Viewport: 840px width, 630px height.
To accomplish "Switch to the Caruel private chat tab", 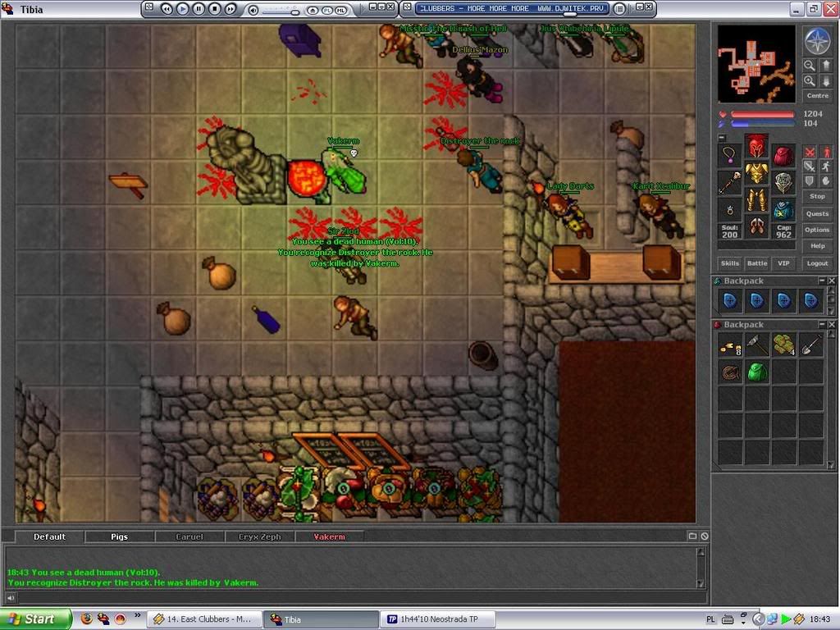I will coord(189,536).
